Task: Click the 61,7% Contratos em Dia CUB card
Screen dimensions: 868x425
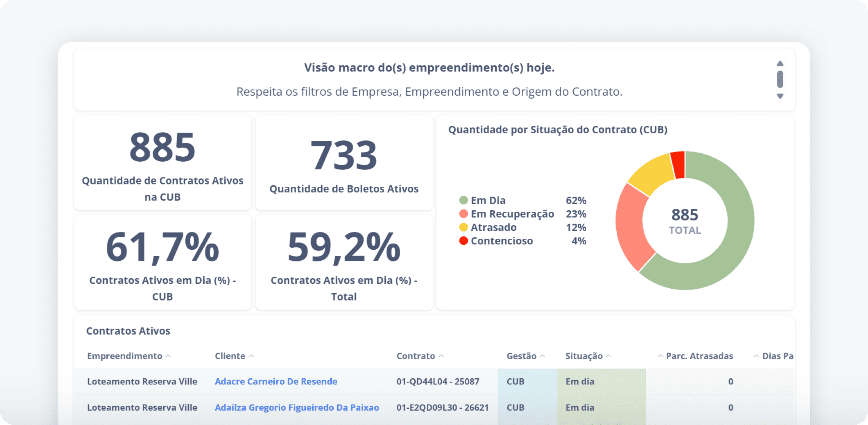Action: [163, 262]
